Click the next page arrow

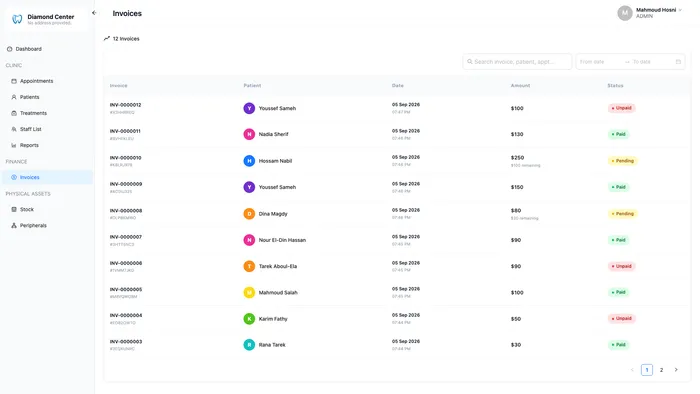point(676,370)
